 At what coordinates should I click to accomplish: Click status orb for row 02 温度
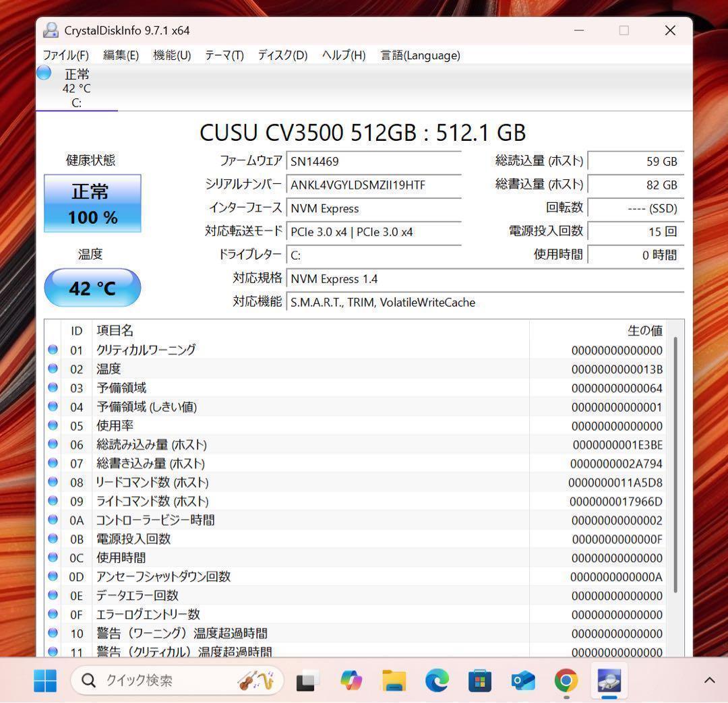coord(53,369)
